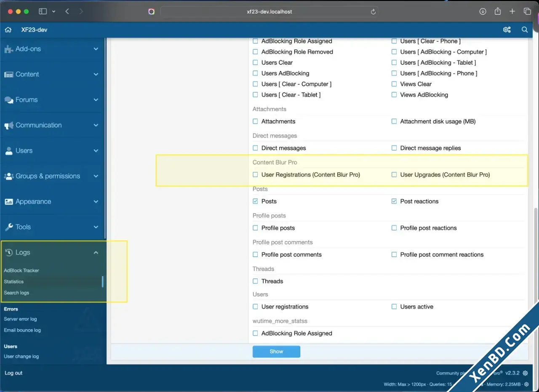Expand the Add-ons section chevron
Screen dimensions: 539x392
click(x=96, y=49)
